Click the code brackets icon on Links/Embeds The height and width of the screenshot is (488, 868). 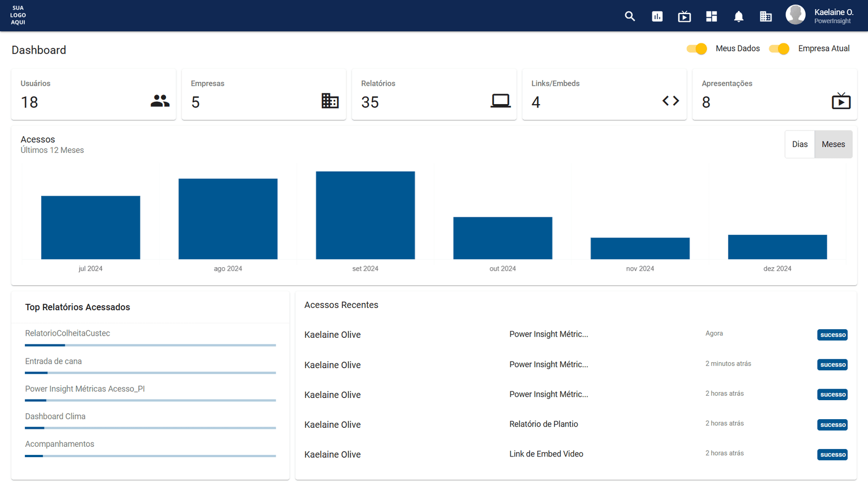tap(671, 101)
